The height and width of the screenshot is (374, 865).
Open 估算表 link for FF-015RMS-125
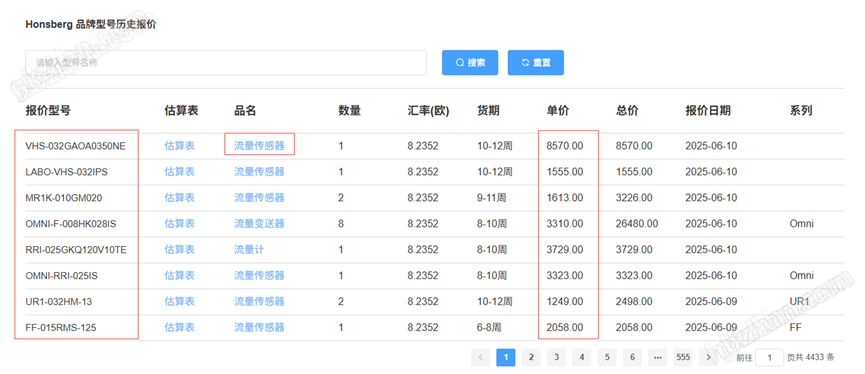tap(179, 328)
